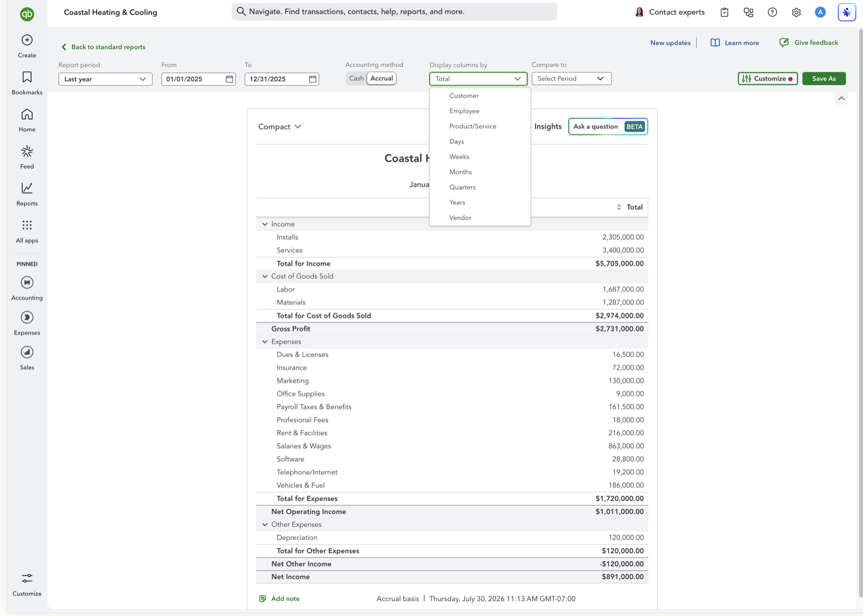Open New updates link
The height and width of the screenshot is (616, 863).
tap(670, 43)
